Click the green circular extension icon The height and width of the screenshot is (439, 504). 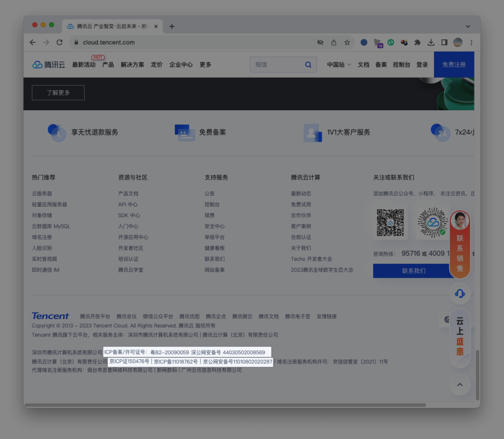pyautogui.click(x=391, y=42)
